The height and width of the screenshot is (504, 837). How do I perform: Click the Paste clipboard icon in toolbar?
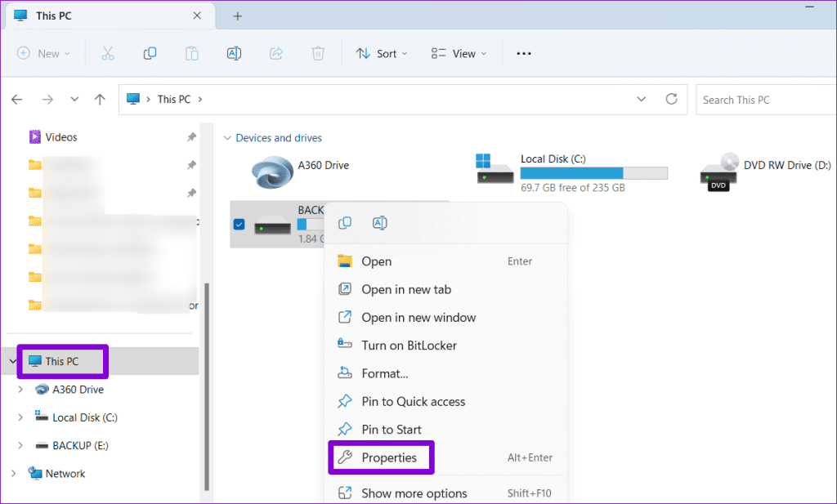coord(191,54)
